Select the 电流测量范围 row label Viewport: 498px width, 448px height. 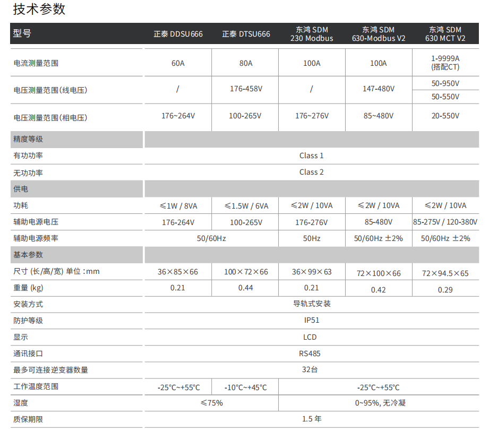click(36, 63)
